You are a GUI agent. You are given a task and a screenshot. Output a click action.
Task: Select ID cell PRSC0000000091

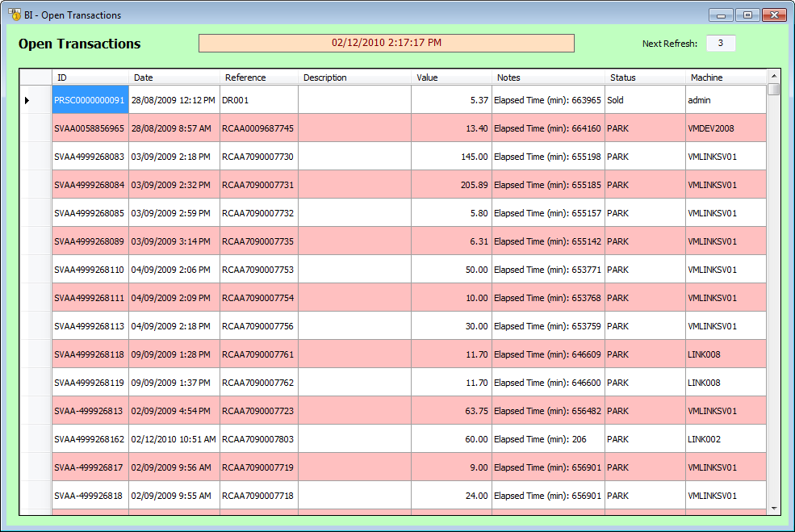coord(90,100)
